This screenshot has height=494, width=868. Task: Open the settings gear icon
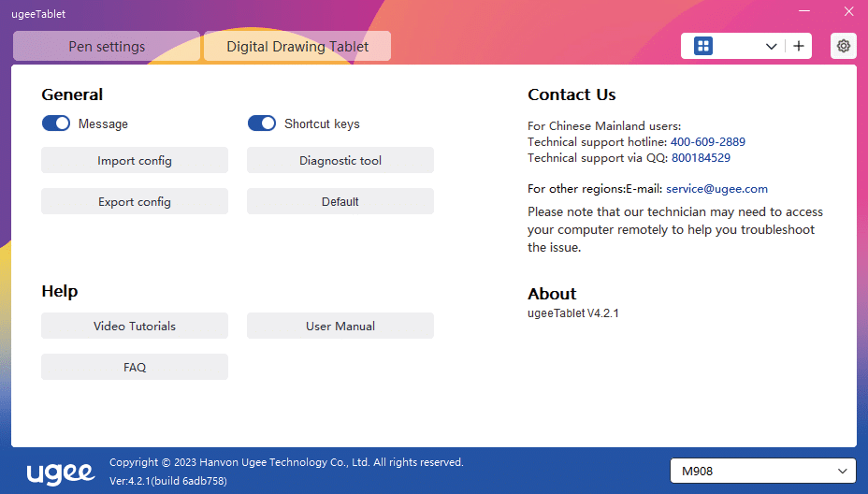point(843,46)
